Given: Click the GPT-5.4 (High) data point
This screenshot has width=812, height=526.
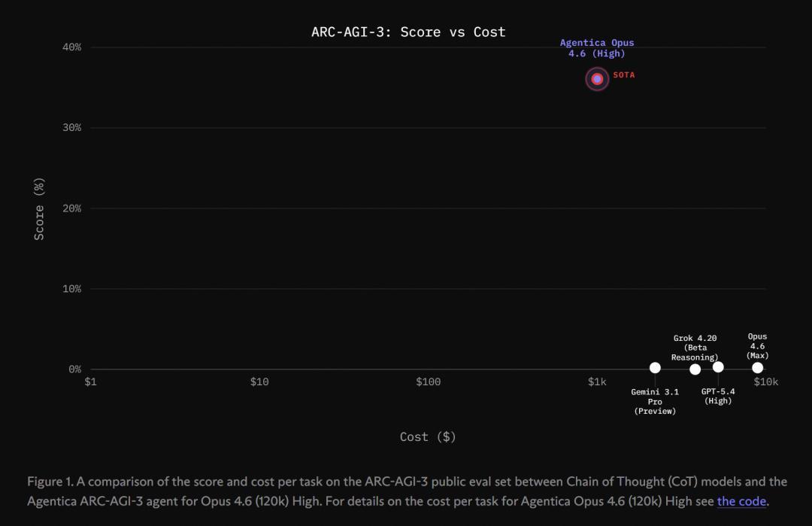Looking at the screenshot, I should [x=718, y=367].
